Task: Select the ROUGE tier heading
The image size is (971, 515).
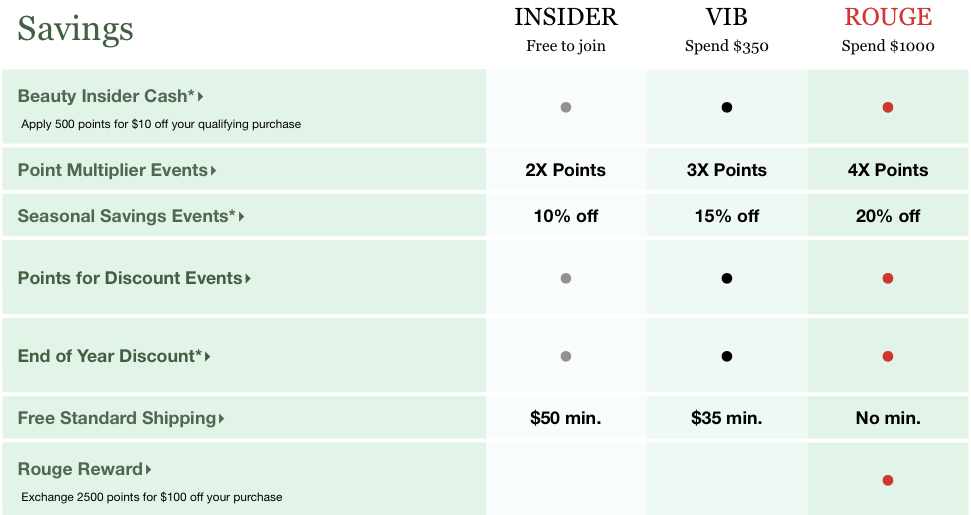Action: click(x=888, y=17)
